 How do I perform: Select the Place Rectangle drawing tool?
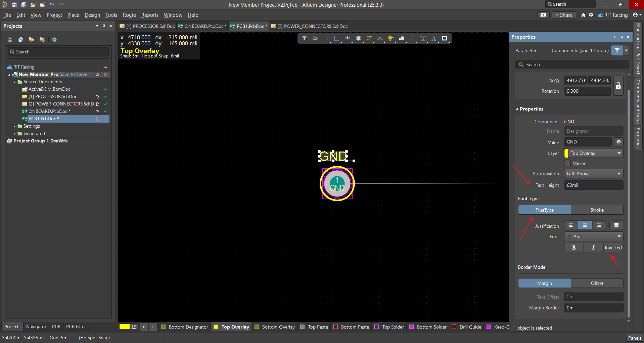[x=445, y=38]
